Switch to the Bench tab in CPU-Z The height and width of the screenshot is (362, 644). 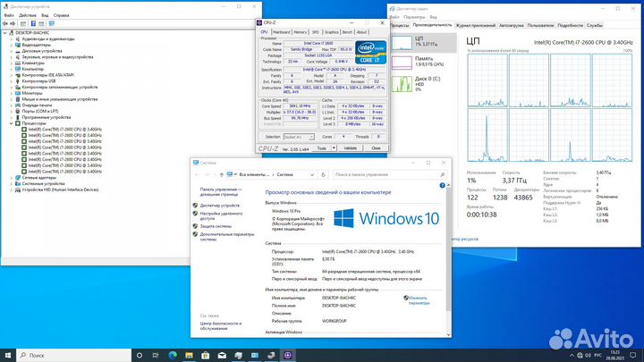(x=347, y=32)
